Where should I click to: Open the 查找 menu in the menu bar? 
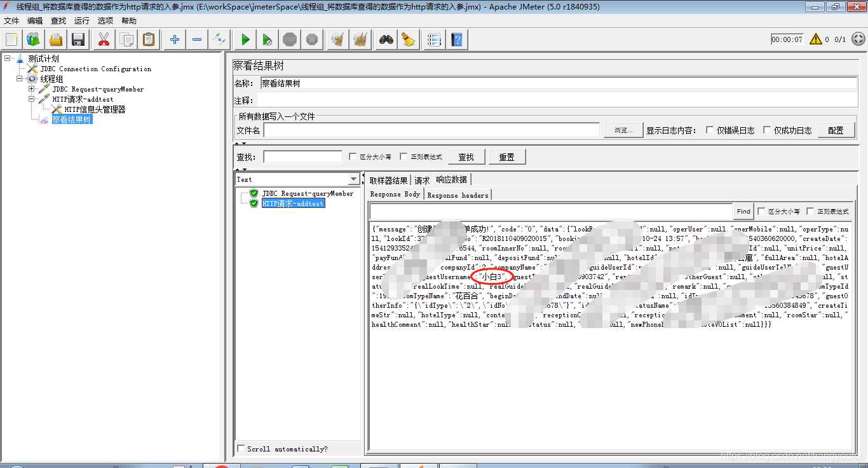point(58,21)
